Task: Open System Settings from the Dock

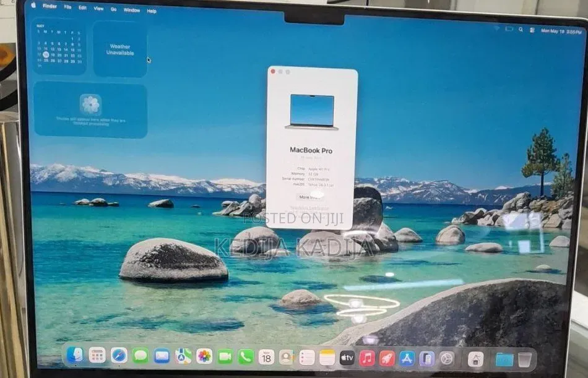Action: click(447, 359)
